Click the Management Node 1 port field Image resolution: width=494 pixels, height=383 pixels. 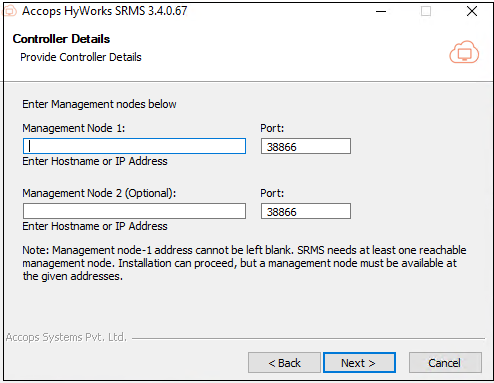[306, 146]
